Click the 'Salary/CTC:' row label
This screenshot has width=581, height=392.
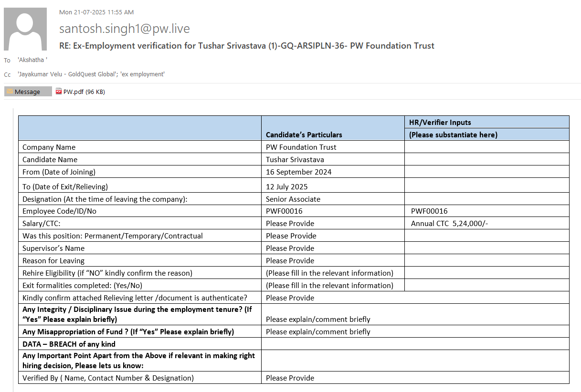click(x=42, y=223)
